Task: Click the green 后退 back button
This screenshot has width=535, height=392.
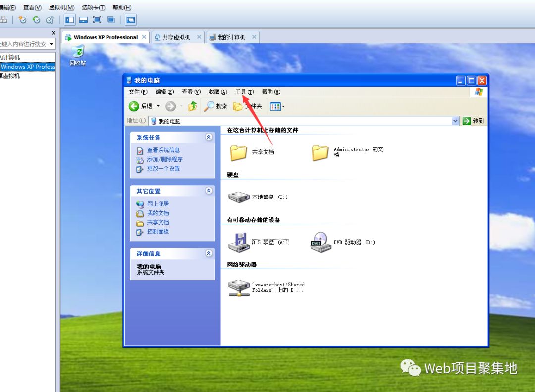Action: (141, 106)
